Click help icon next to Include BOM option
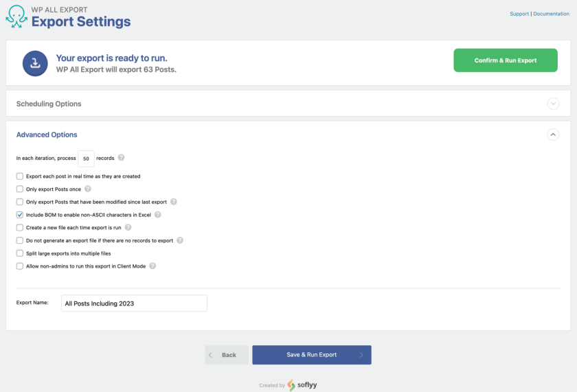Image resolution: width=577 pixels, height=392 pixels. [x=158, y=215]
